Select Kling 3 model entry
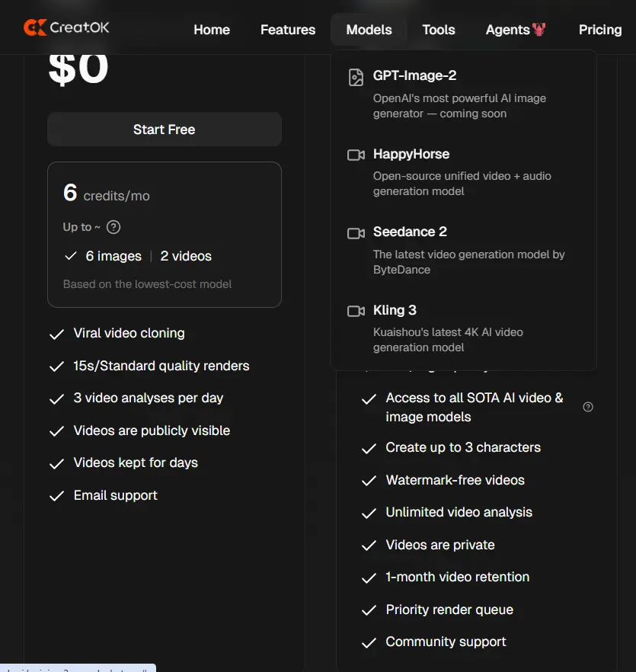 pos(464,328)
